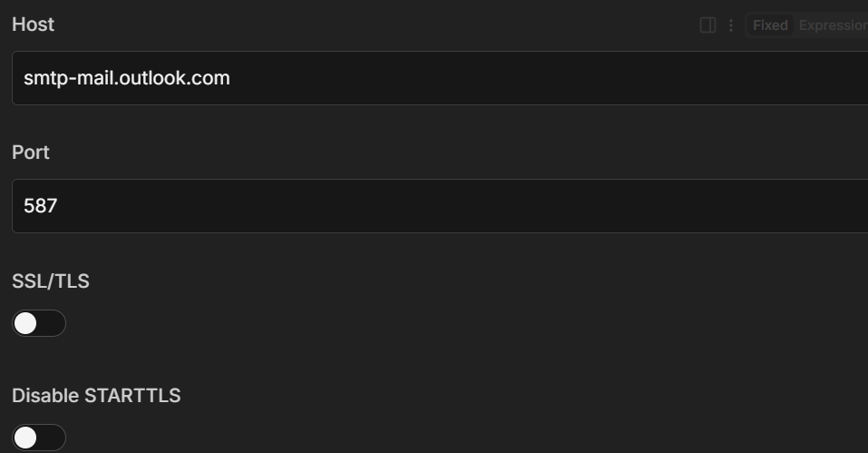868x453 pixels.
Task: Turn on the Disable STARTTLS toggle
Action: [x=39, y=438]
